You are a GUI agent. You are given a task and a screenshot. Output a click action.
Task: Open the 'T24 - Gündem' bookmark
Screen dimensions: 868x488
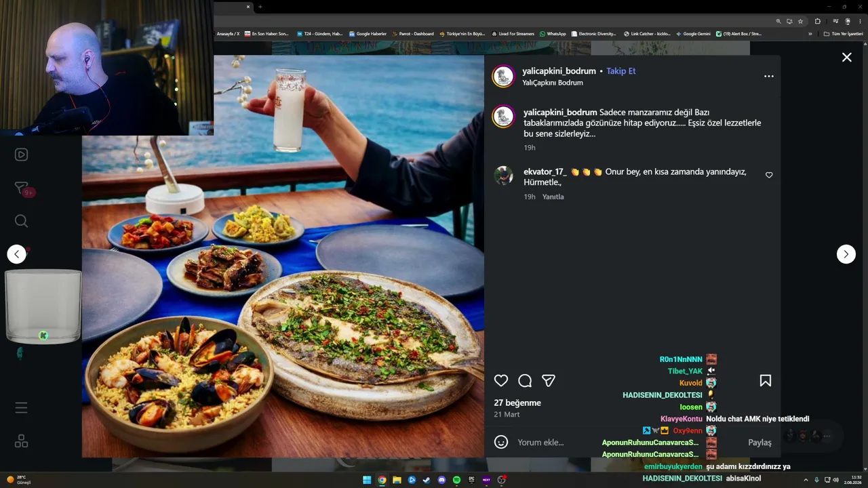click(320, 34)
